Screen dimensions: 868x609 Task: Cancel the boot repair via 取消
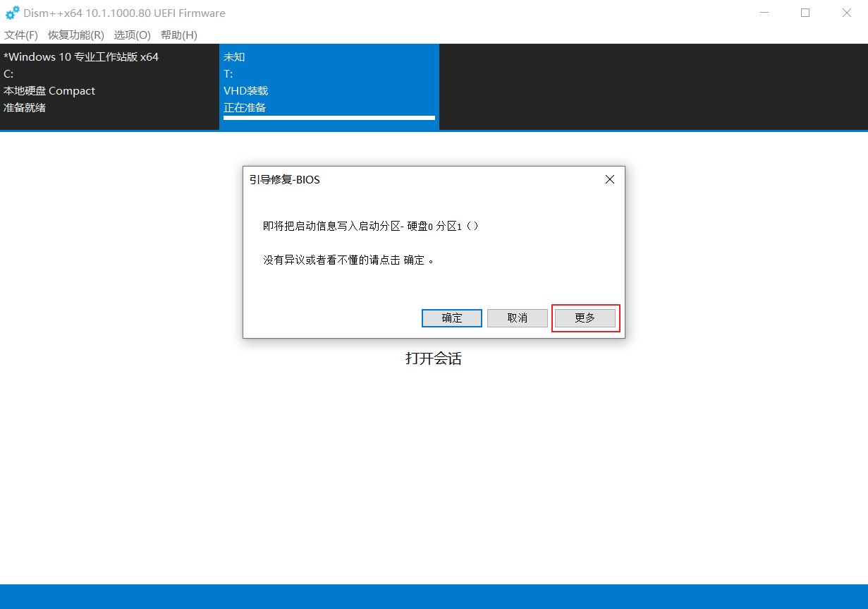517,318
